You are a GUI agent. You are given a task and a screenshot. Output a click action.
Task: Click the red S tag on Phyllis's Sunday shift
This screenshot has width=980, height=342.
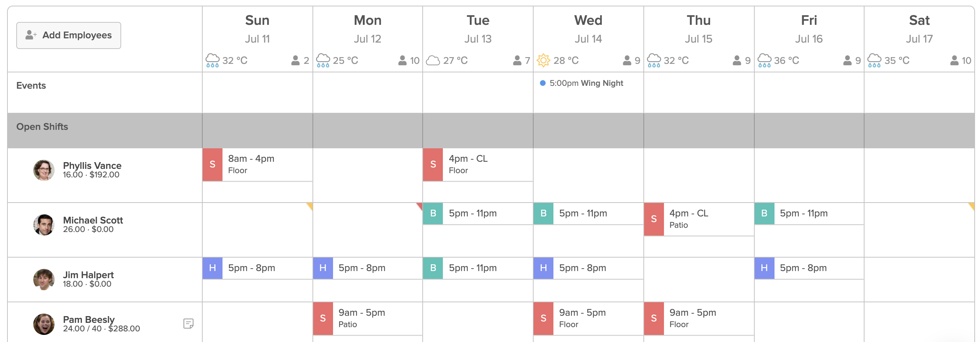pos(212,165)
